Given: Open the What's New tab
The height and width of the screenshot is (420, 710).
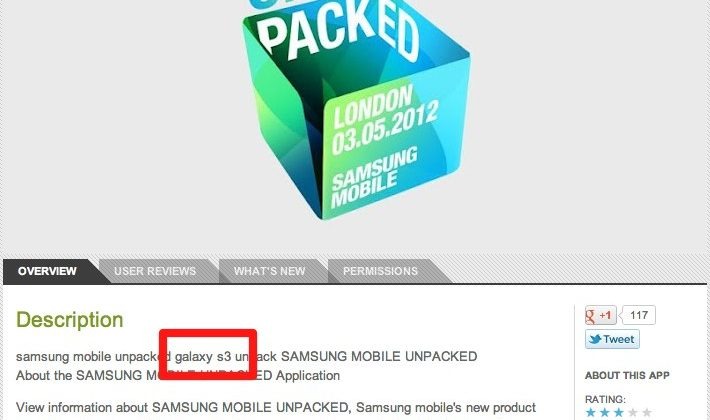Looking at the screenshot, I should 269,272.
